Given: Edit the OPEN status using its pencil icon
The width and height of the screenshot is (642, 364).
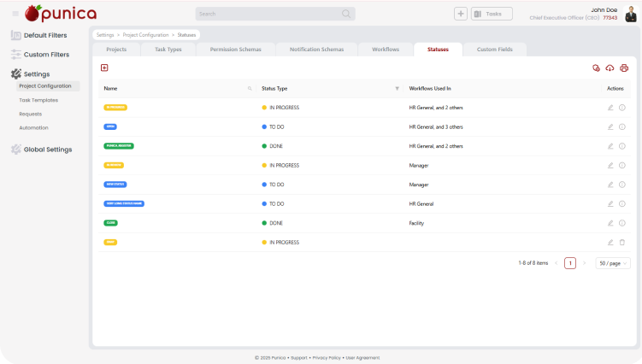Looking at the screenshot, I should coord(610,127).
